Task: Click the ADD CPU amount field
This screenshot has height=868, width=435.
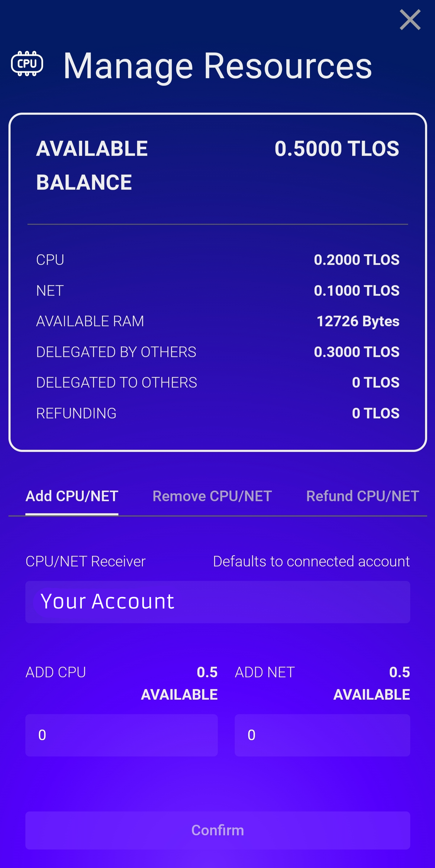Action: coord(121,735)
